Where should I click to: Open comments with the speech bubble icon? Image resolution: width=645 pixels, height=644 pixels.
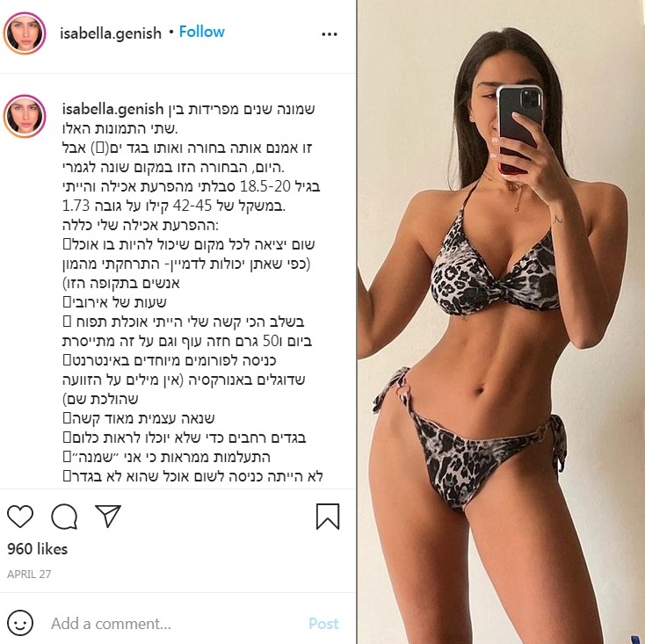[64, 516]
